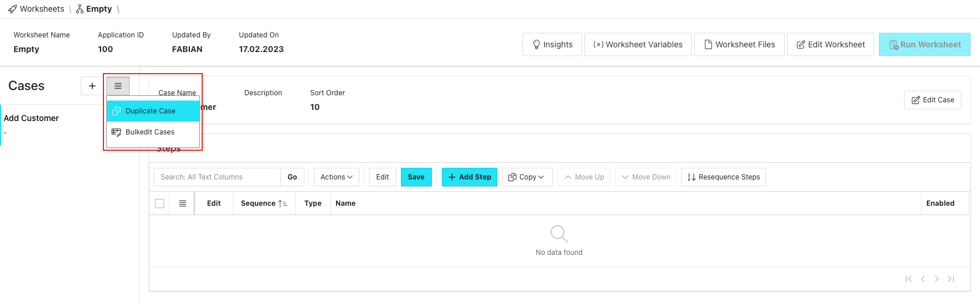980x304 pixels.
Task: Click Move Up
Action: pos(584,177)
